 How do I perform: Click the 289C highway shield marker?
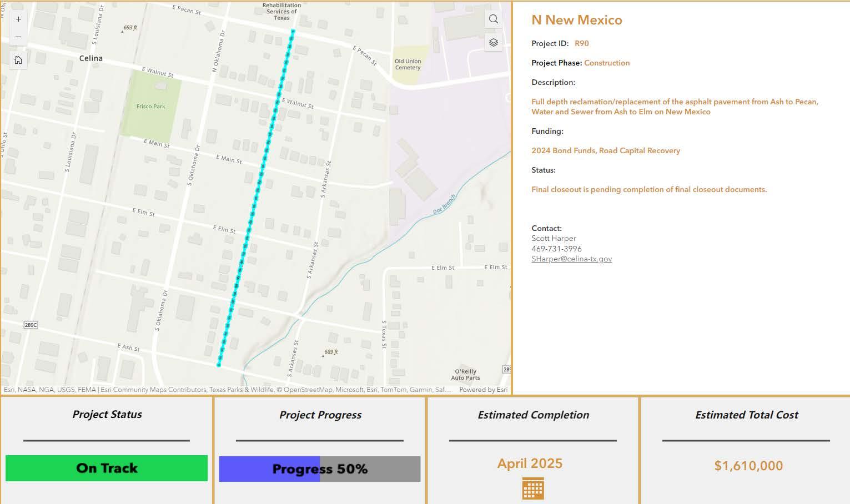(x=31, y=325)
